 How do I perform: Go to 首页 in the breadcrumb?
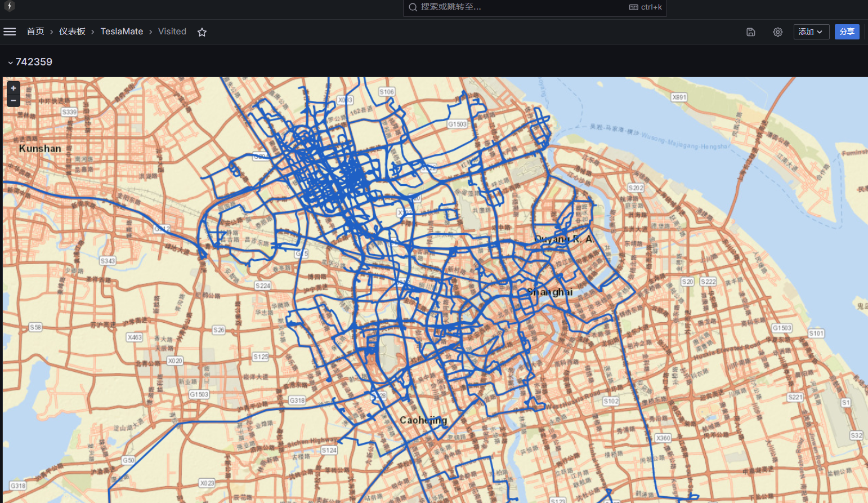(x=35, y=32)
